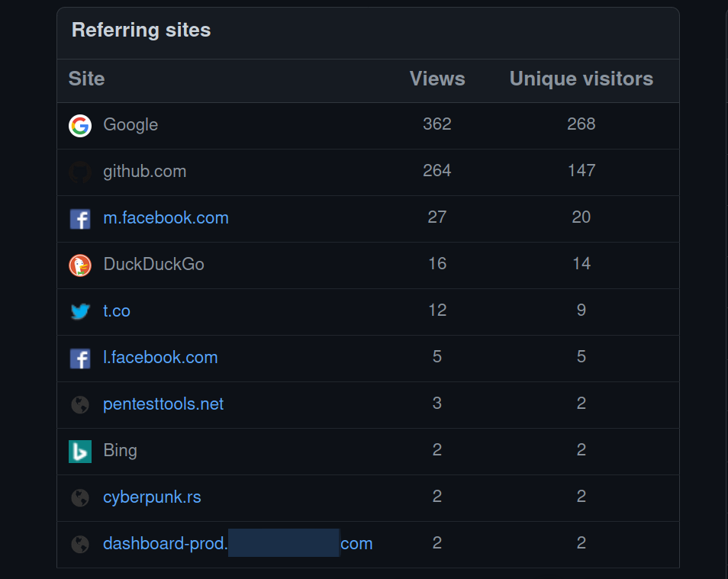The image size is (728, 579).
Task: Click l.facebook.com's unique visitors count
Action: [x=581, y=356]
